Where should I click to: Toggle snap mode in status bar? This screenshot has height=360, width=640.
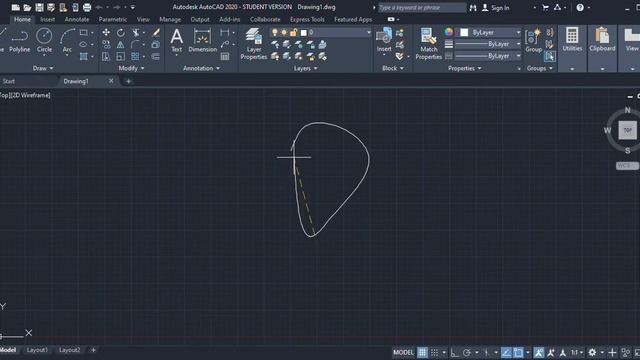click(434, 352)
